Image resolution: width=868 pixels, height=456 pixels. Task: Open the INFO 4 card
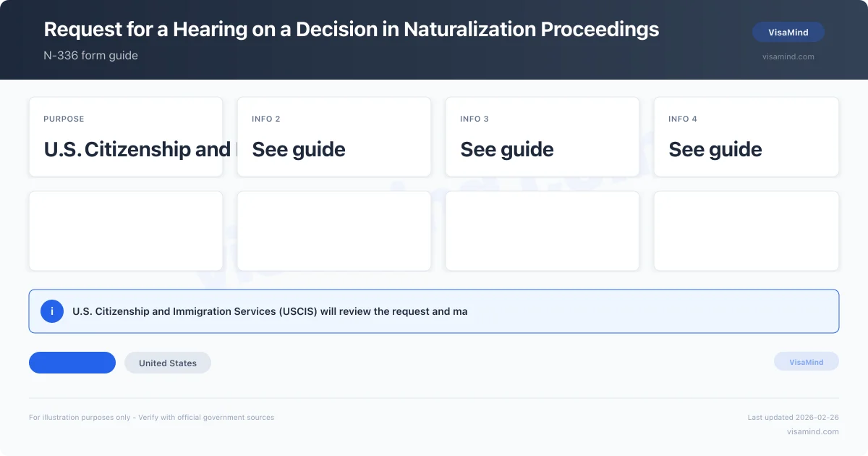click(x=746, y=137)
